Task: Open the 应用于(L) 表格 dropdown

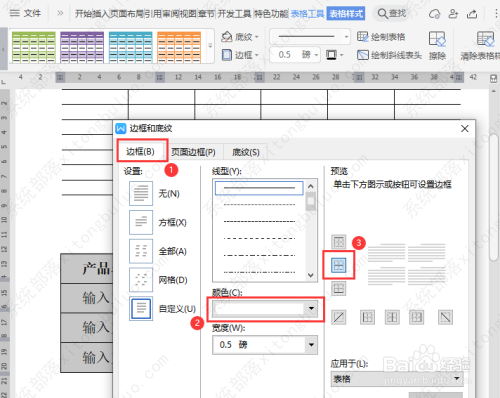Action: (397, 379)
